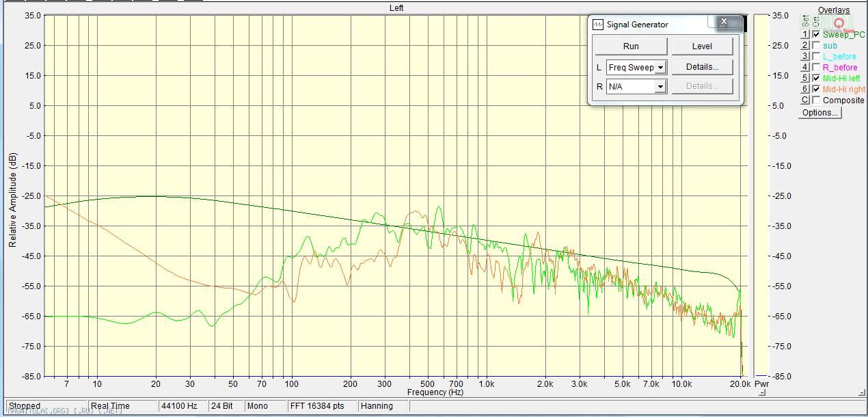Open Details for the L channel signal
The height and width of the screenshot is (417, 868).
pyautogui.click(x=702, y=67)
